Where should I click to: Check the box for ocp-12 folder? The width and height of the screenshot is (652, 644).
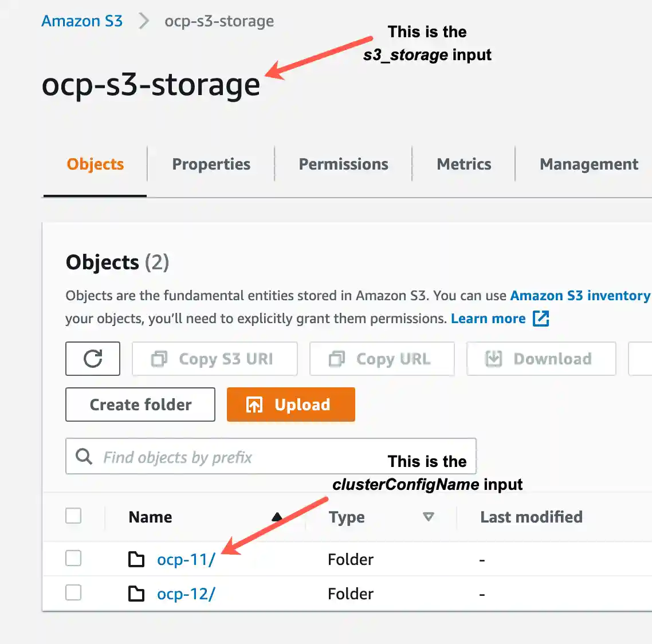tap(73, 592)
